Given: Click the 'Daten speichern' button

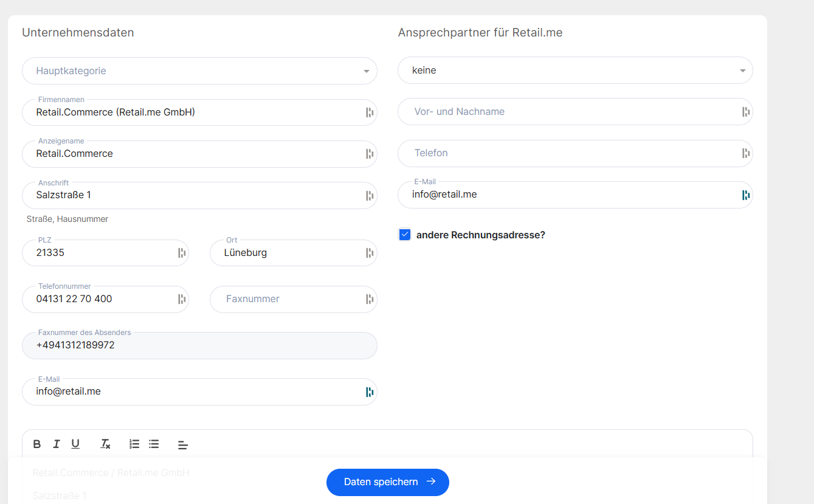Looking at the screenshot, I should (x=387, y=482).
